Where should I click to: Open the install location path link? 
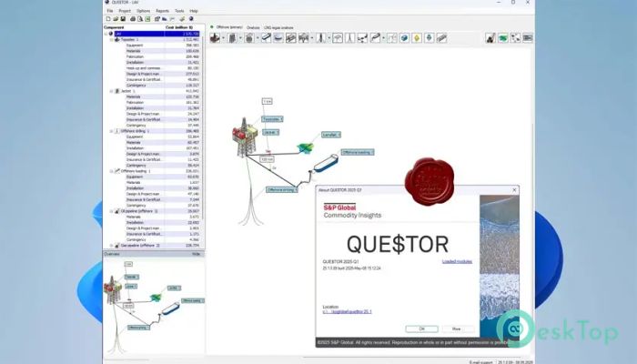[x=348, y=312]
